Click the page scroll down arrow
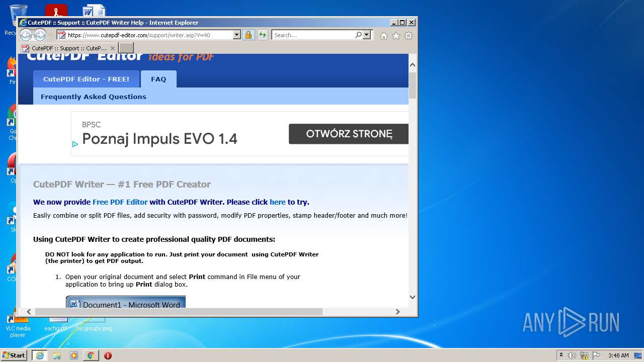644x362 pixels. point(413,297)
